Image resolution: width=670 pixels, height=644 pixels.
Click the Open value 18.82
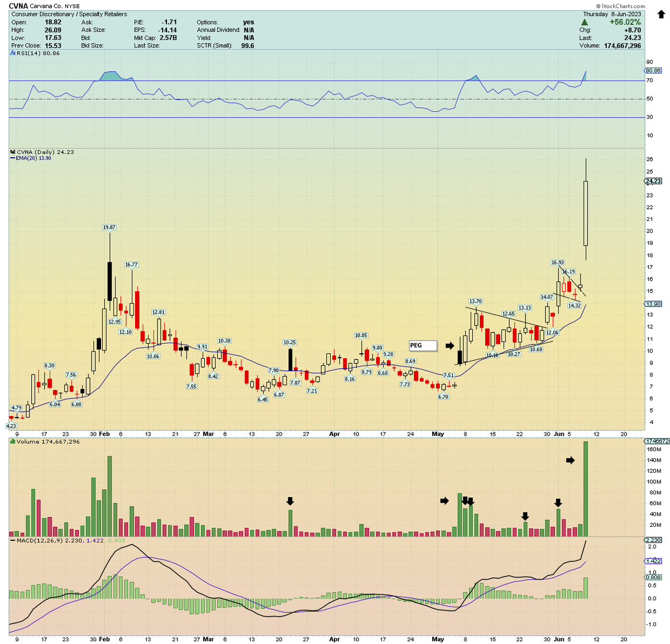[53, 22]
